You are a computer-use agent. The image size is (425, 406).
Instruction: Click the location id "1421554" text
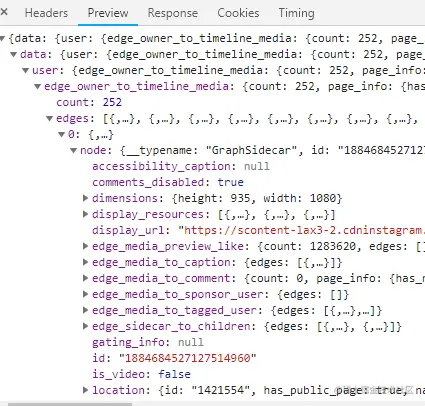click(221, 390)
